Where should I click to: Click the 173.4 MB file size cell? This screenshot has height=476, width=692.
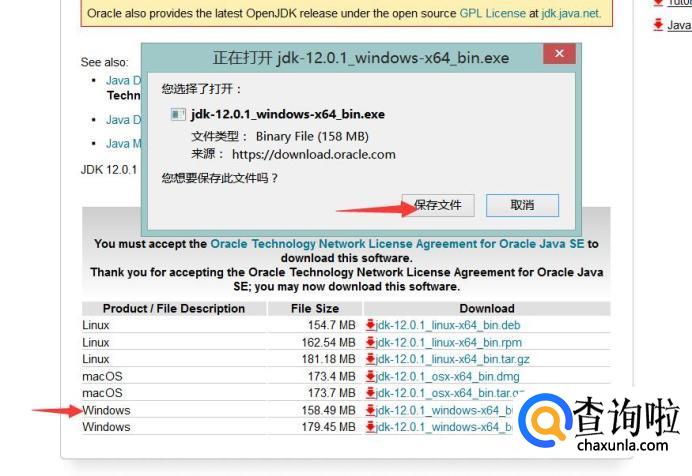[331, 376]
